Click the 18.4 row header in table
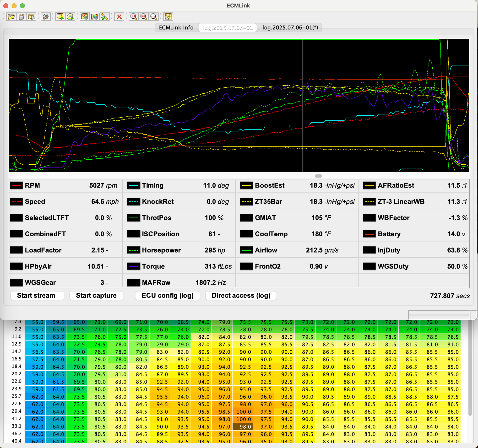Screen dimensions: 478x448 (x=16, y=366)
